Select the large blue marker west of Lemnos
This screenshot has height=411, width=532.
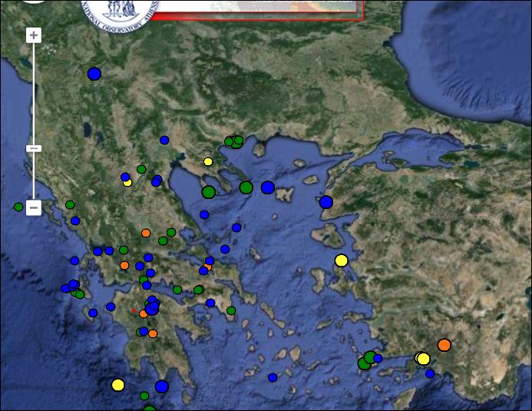tap(268, 187)
